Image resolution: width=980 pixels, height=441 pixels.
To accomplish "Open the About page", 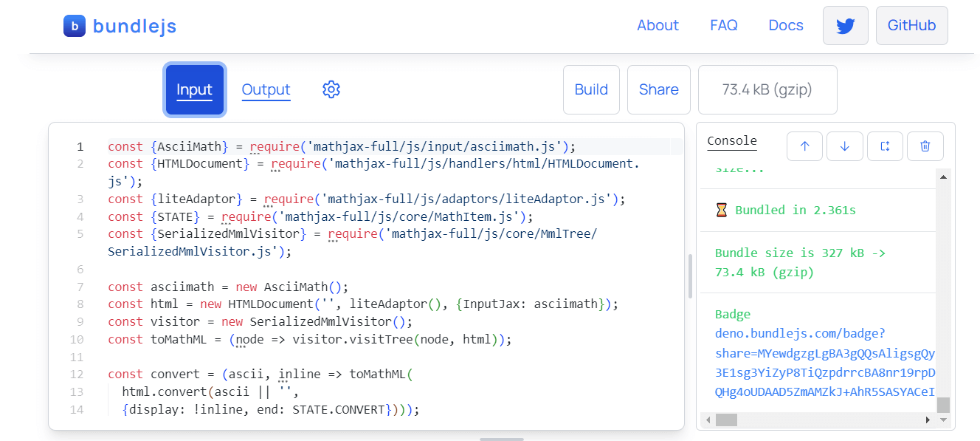I will point(658,25).
